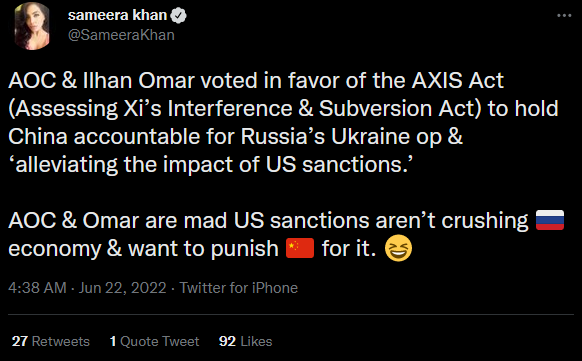Open the Twitter for iPhone source link

click(239, 288)
